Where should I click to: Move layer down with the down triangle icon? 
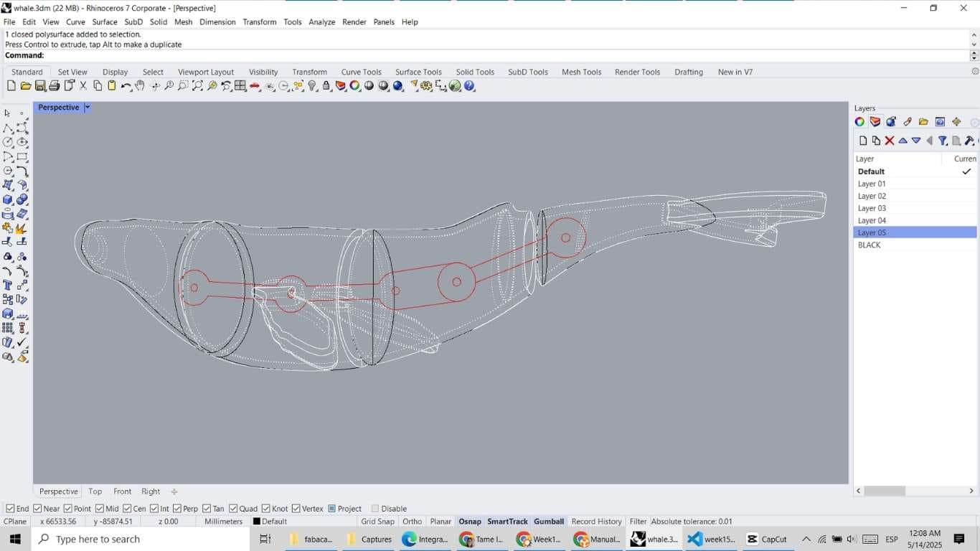tap(916, 141)
